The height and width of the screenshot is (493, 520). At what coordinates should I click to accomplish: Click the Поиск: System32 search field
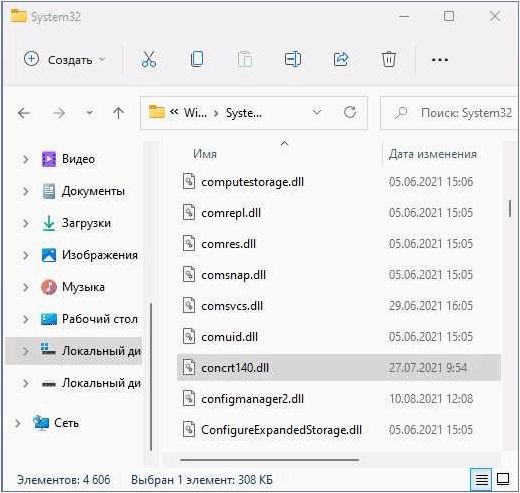(449, 113)
